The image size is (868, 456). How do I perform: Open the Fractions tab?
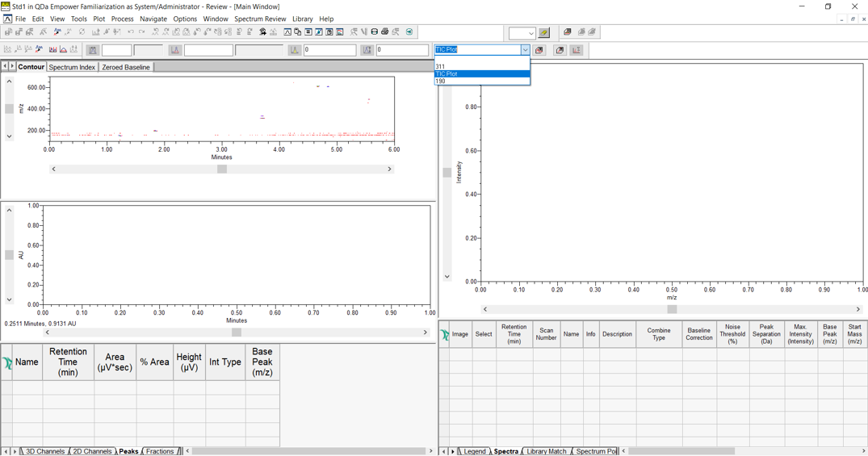coord(160,451)
